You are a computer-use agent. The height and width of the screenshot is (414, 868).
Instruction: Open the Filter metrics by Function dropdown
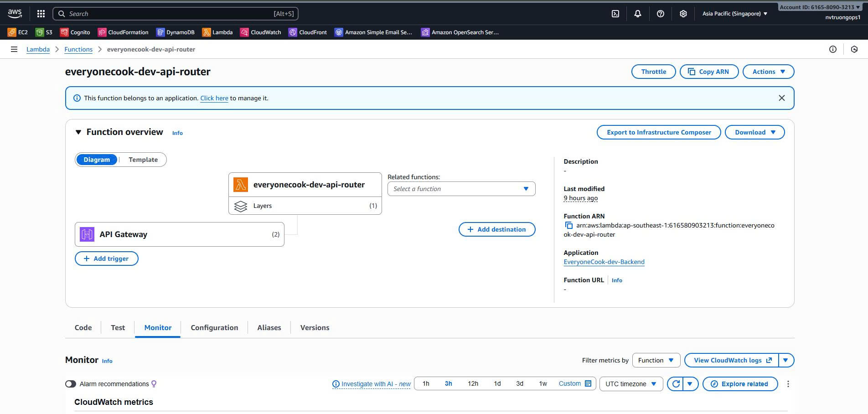656,360
